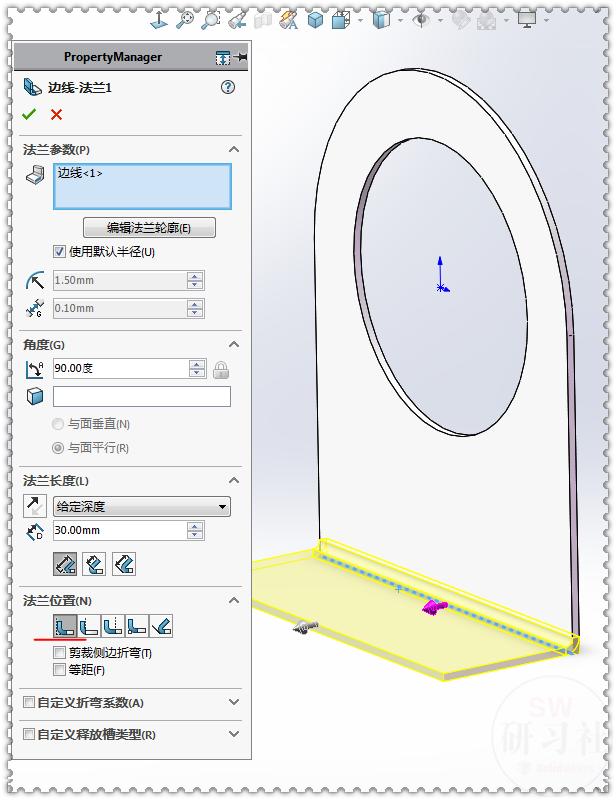
Task: Expand 自定义折弯系数 section chevron
Action: 234,702
